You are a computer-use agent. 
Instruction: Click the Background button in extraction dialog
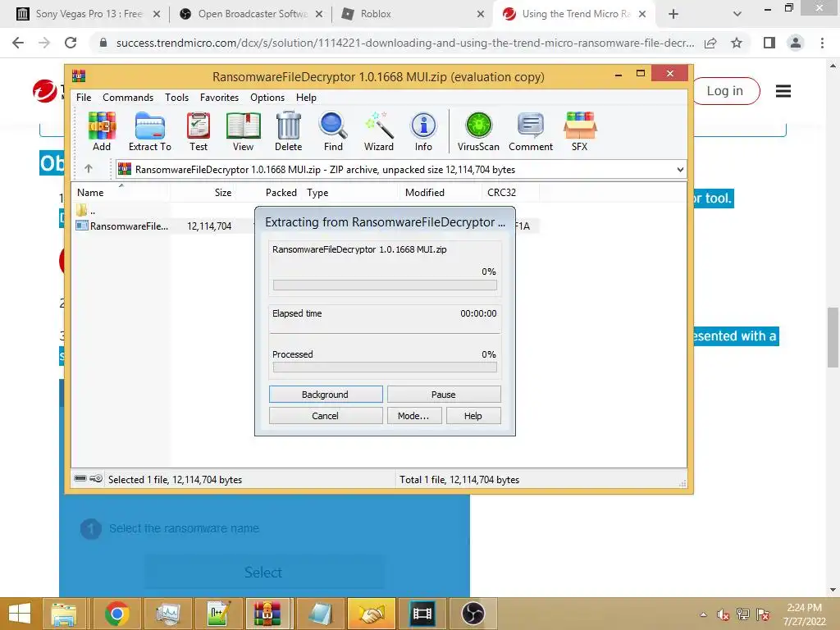(325, 395)
